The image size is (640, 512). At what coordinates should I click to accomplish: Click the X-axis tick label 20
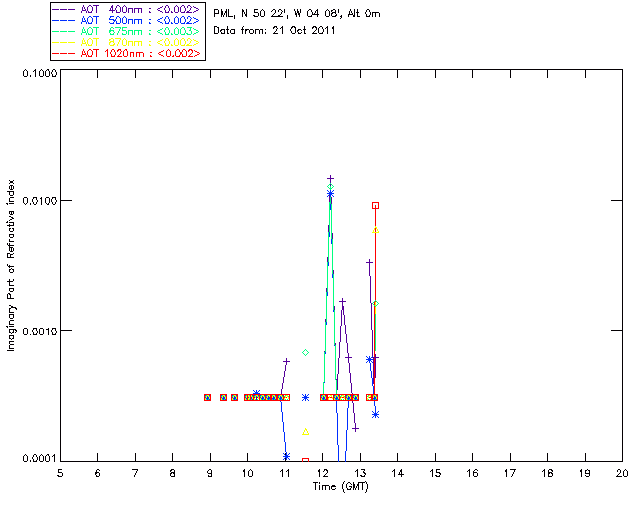[x=622, y=473]
